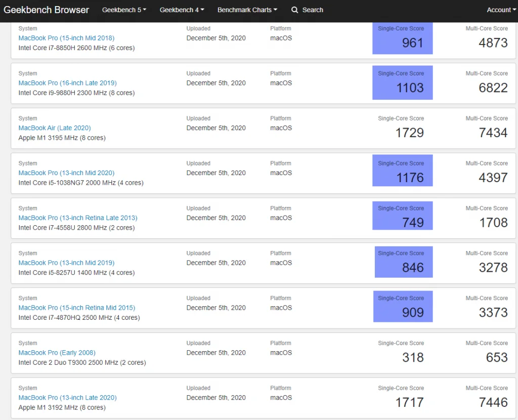518x420 pixels.
Task: Select the multi-core score 7434
Action: coord(493,133)
